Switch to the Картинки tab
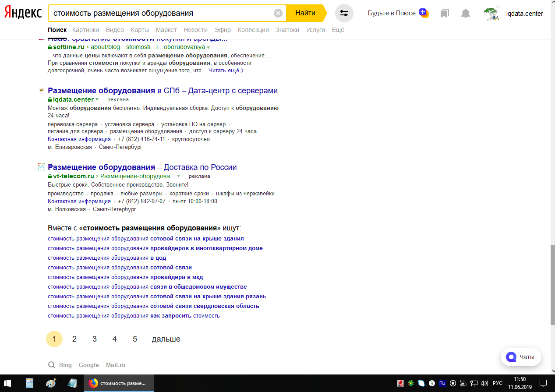The height and width of the screenshot is (392, 555). (x=86, y=30)
